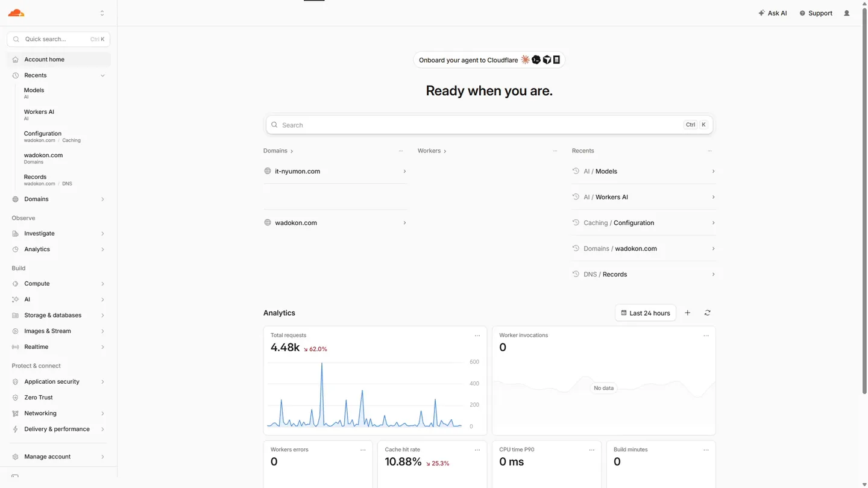Screen dimensions: 868x488
Task: Expand Domains chevron in sidebar
Action: point(102,199)
